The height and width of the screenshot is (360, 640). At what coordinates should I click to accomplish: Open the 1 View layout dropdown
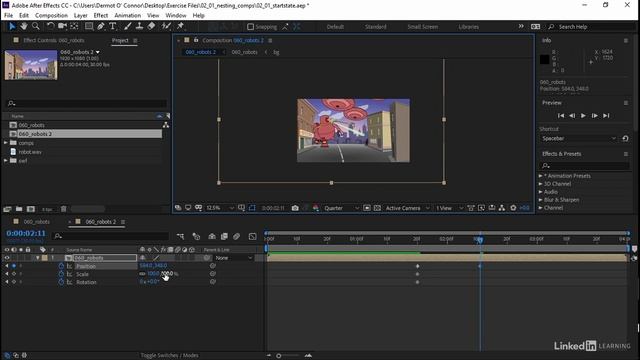click(x=449, y=208)
